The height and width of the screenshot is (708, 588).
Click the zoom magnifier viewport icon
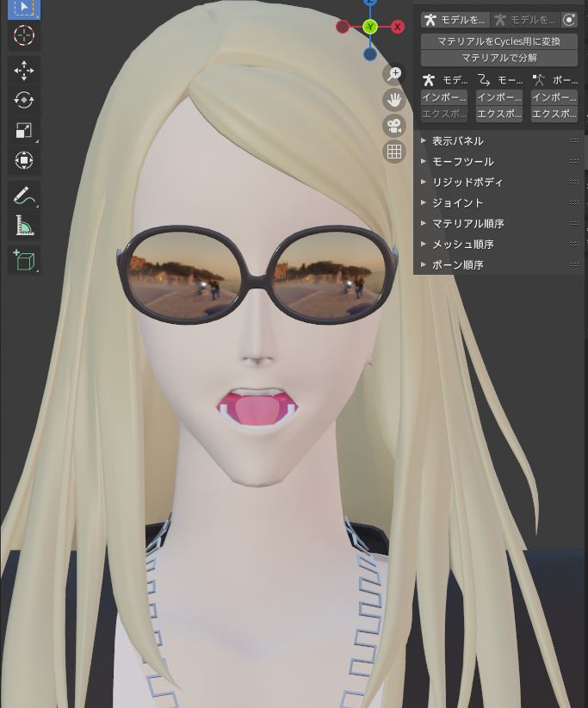pos(394,74)
